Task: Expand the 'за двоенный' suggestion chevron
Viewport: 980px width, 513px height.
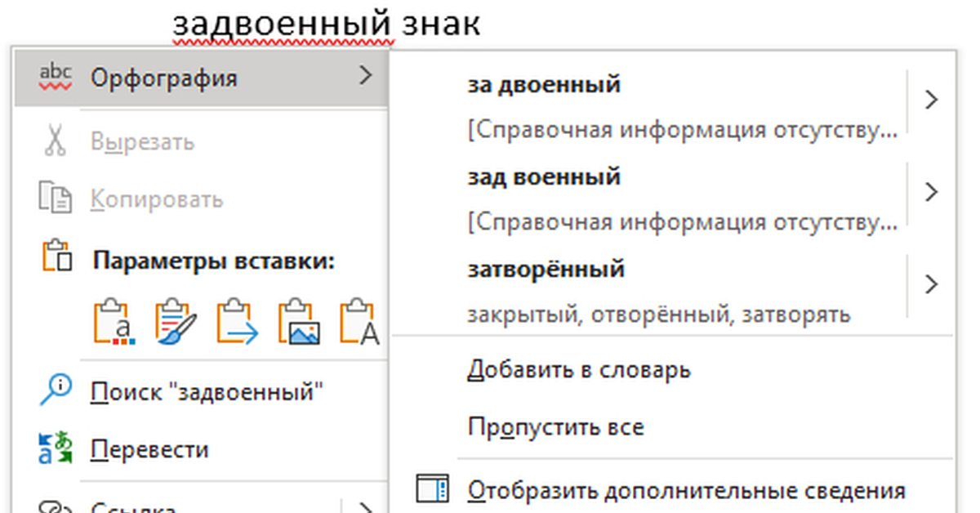Action: pos(933,99)
